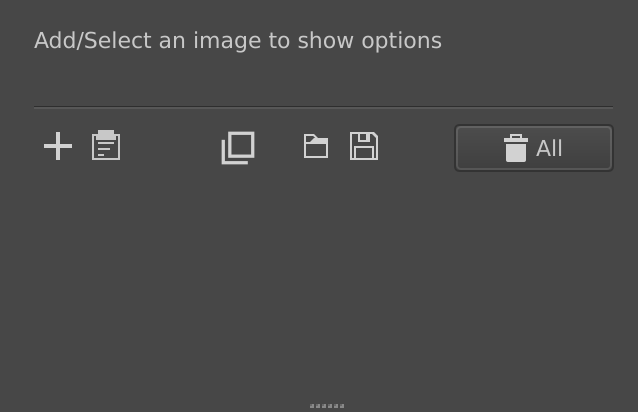Click the floppy disk save icon

364,146
